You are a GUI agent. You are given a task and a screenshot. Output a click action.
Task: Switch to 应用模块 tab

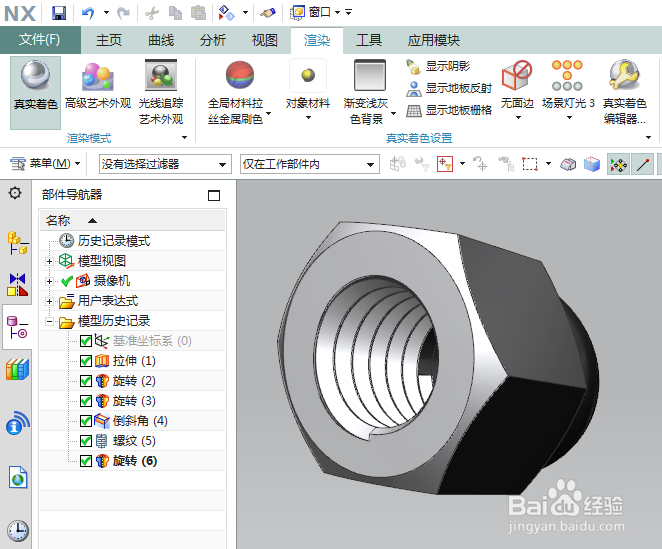434,41
